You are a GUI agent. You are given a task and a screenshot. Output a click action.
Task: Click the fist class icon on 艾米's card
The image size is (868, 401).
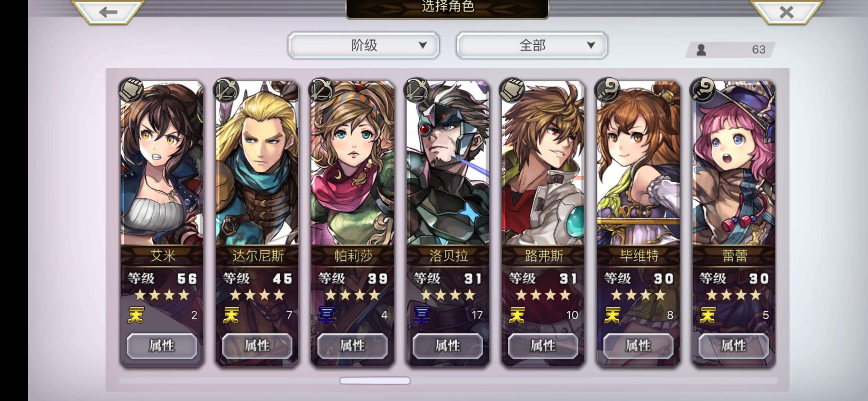click(131, 90)
